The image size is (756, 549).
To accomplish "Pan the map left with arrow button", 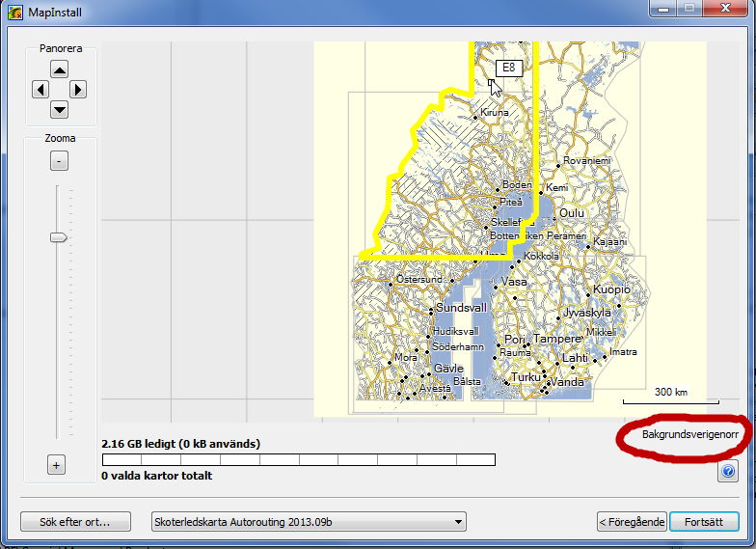I will [x=40, y=90].
